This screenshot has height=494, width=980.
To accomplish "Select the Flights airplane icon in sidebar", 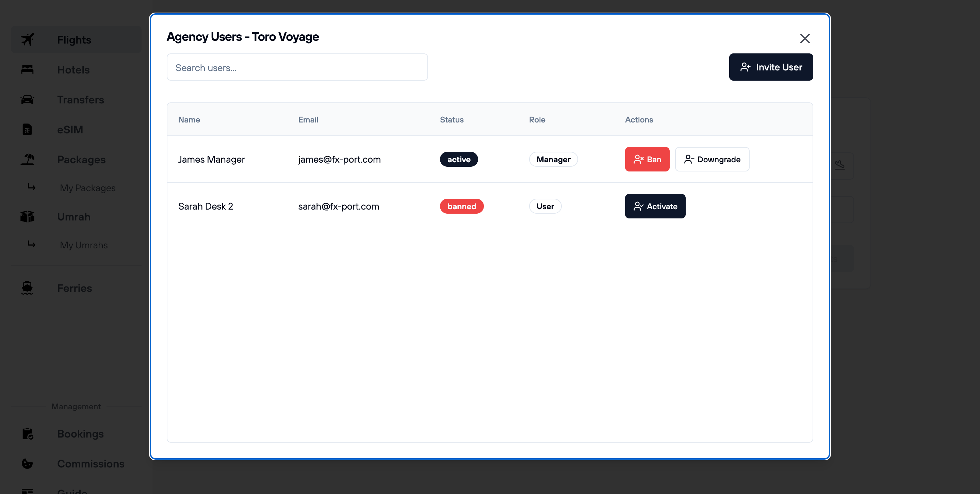I will [x=27, y=39].
